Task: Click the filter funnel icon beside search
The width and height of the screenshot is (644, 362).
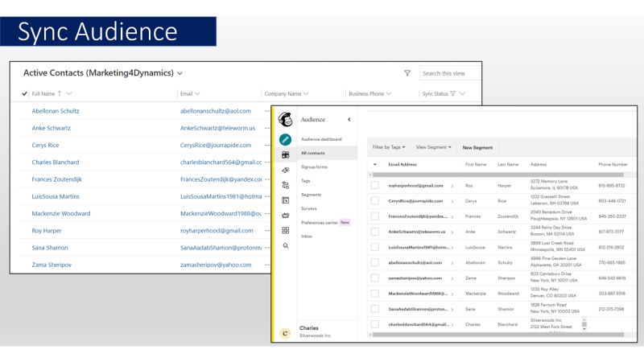Action: [407, 73]
